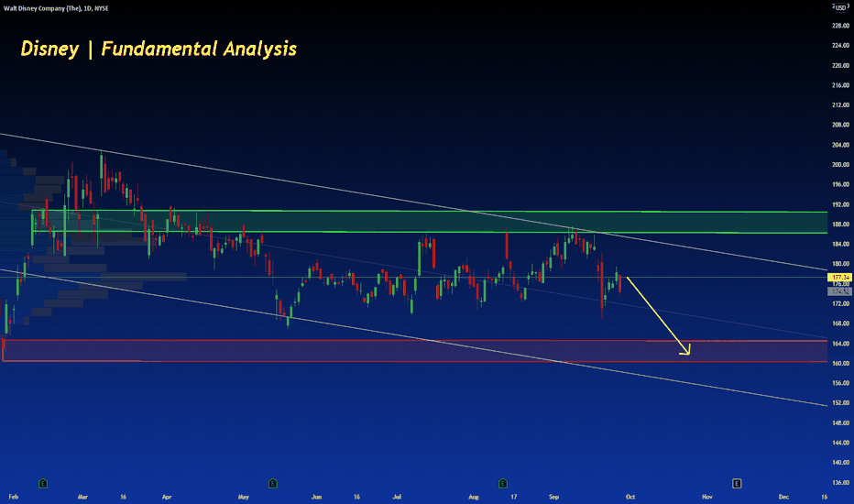Screen dimensions: 854x504
Task: Click the gray 174.52 price label
Action: [840, 291]
